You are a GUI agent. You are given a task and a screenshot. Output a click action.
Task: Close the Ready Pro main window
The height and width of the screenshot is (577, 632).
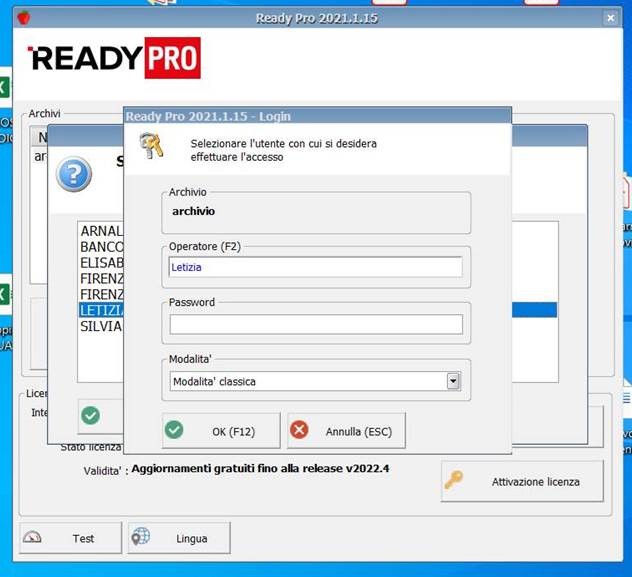coord(611,18)
